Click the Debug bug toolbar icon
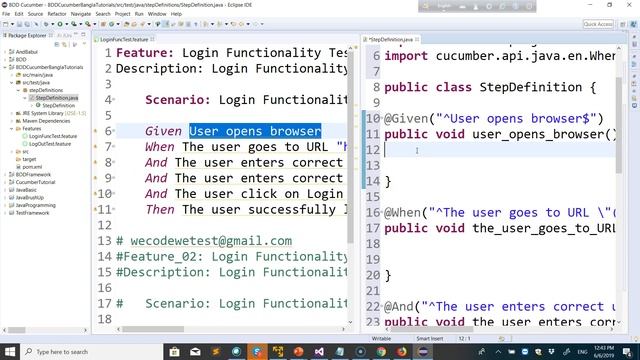640x360 pixels. coord(46,24)
